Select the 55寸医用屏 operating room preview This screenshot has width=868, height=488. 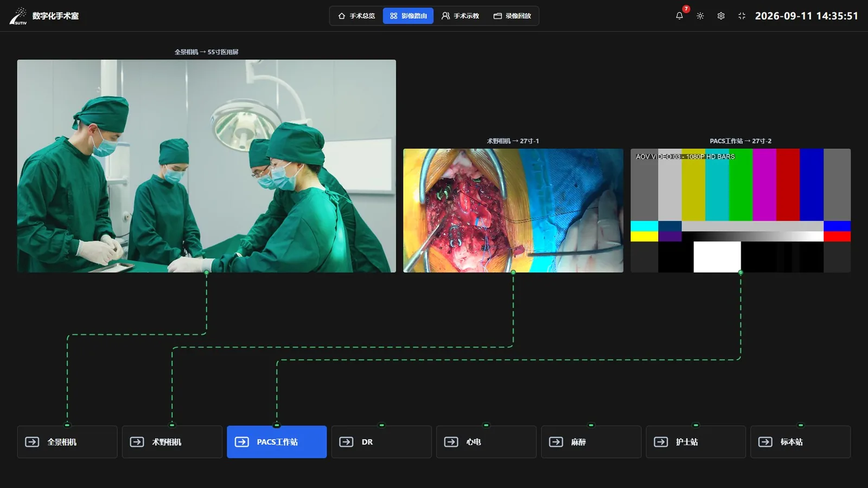pyautogui.click(x=207, y=166)
